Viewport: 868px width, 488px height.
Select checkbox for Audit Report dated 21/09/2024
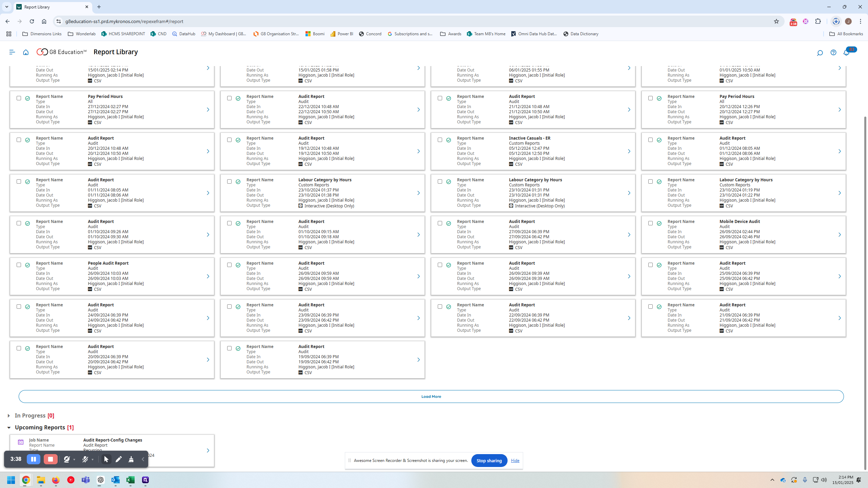pos(650,307)
